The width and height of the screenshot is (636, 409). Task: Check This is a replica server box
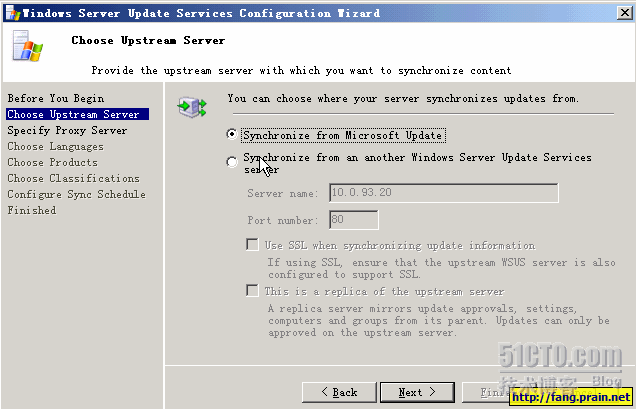[252, 291]
